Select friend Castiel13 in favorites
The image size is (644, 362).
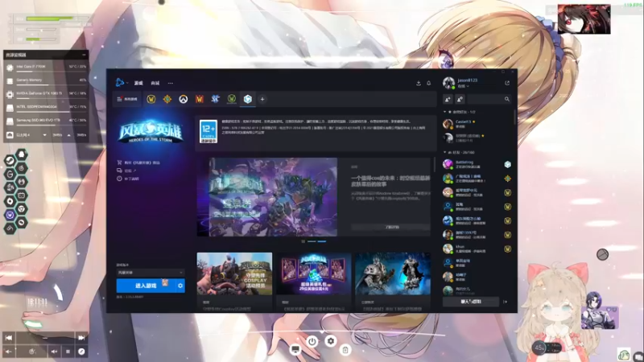(x=477, y=124)
